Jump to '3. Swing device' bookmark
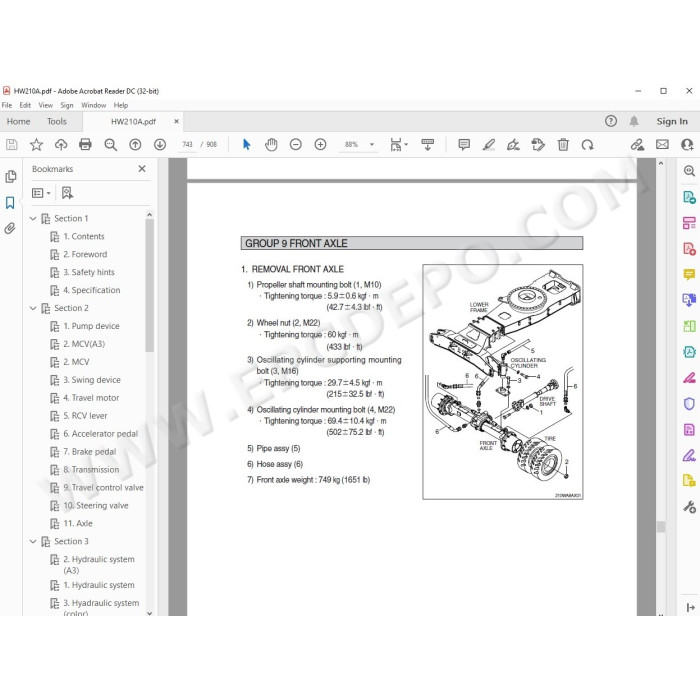This screenshot has width=700, height=700. (92, 380)
